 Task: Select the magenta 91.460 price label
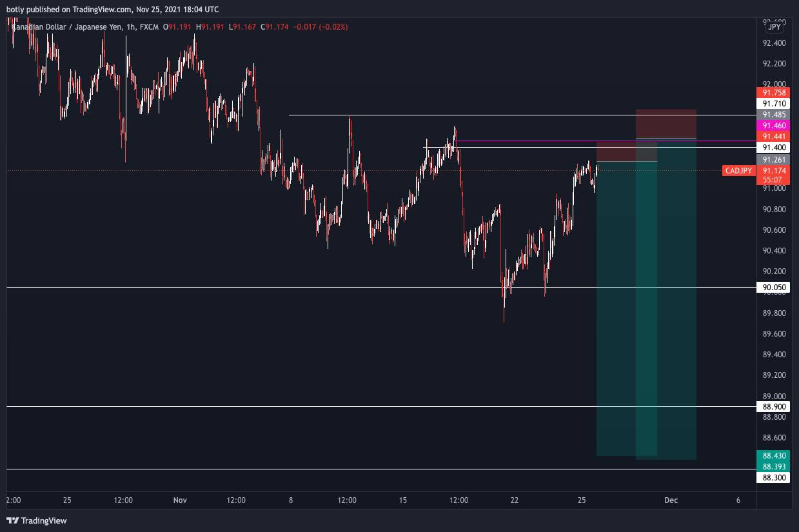(x=774, y=125)
